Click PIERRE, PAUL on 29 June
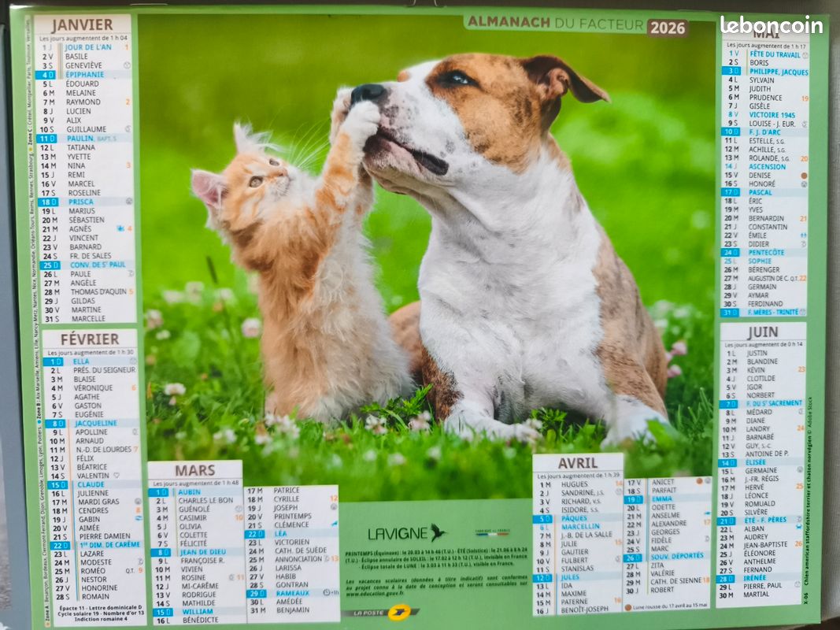840x630 pixels. 763,586
